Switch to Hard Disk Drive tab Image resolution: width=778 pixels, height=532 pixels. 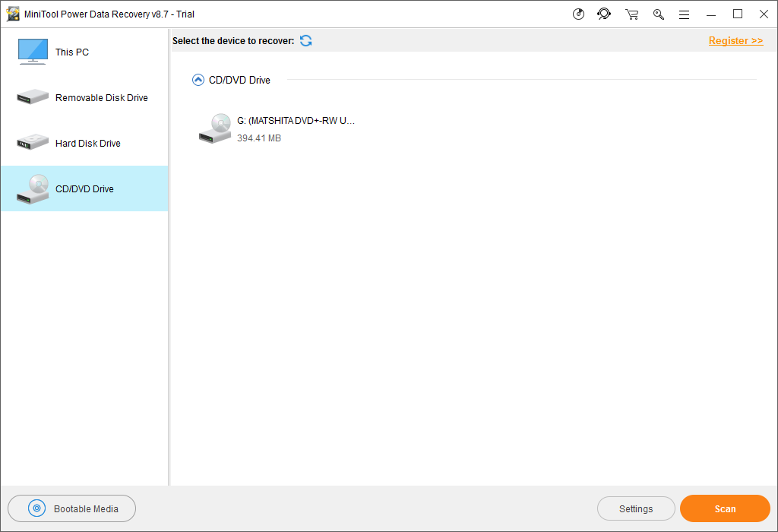[x=84, y=143]
